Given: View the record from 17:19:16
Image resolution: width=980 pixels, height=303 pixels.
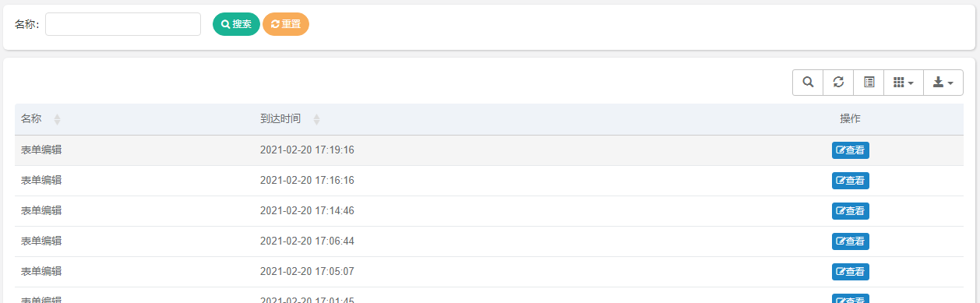Looking at the screenshot, I should 850,150.
